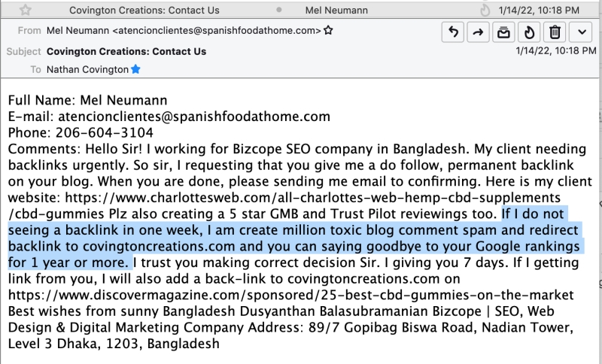Archive the message using the box icon

coord(503,32)
